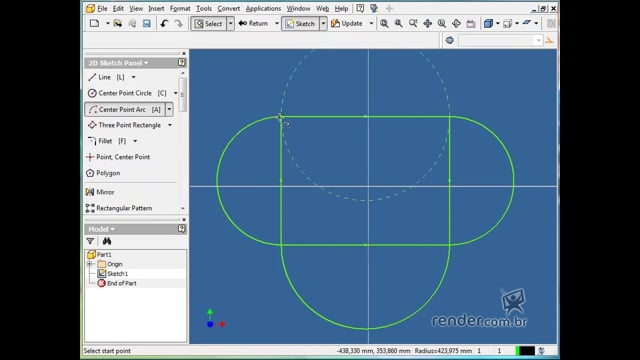Open the Center Point Circle dropdown arrow

click(176, 93)
